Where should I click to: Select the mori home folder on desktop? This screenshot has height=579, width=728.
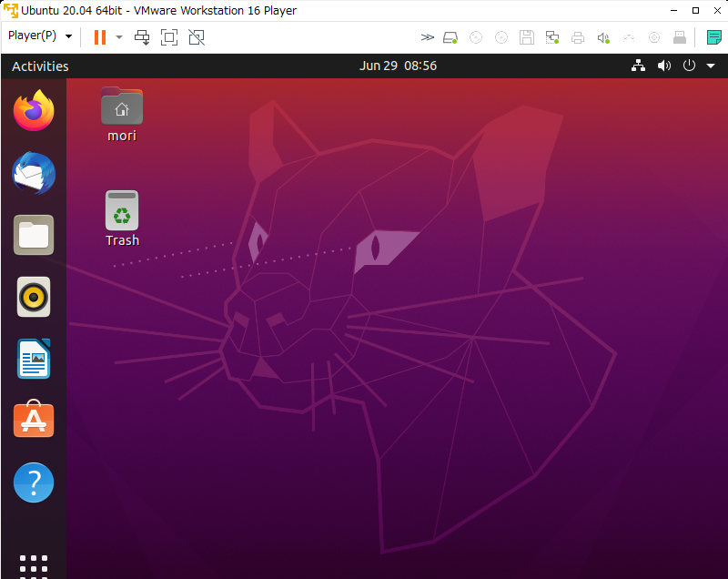(x=122, y=106)
